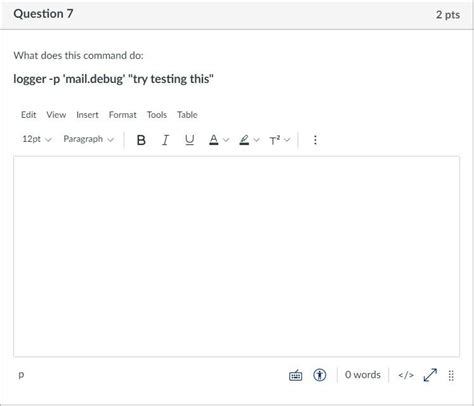Expand text color picker arrow
The image size is (474, 406).
(226, 140)
